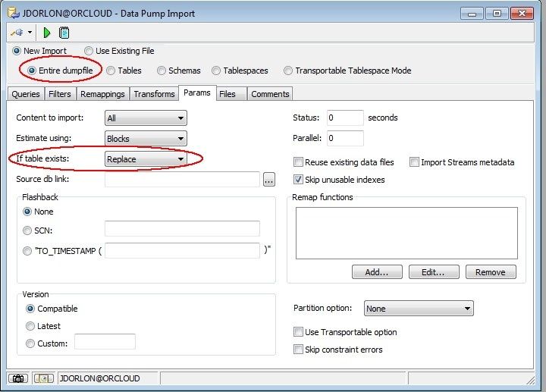
Task: Select the Compatible version radio button
Action: tap(30, 309)
